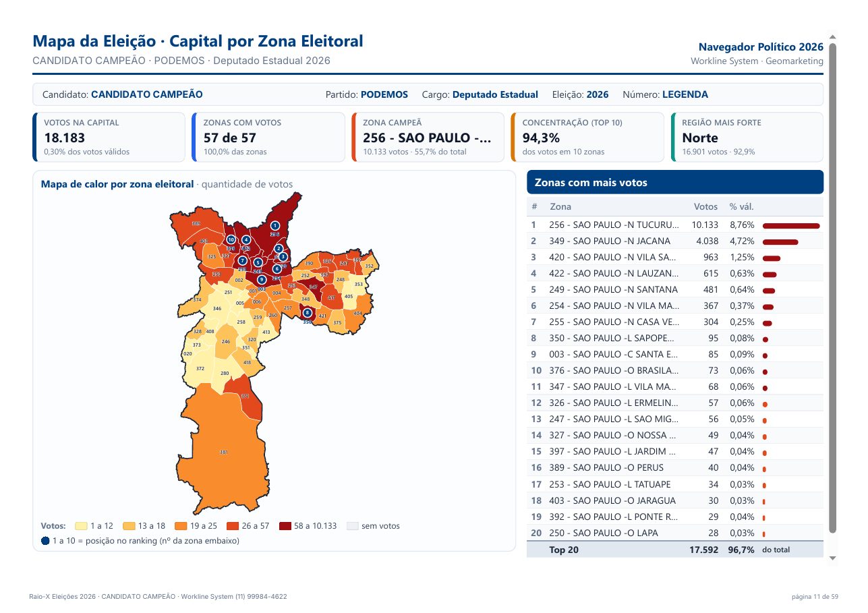868x613 pixels.
Task: Open the 'Zonas com votos' 57 de 57 card
Action: [268, 138]
